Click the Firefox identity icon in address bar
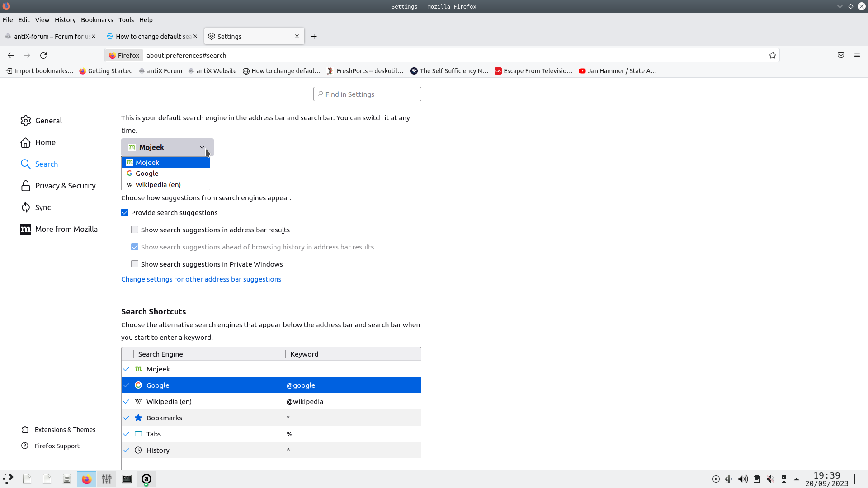 tap(124, 55)
